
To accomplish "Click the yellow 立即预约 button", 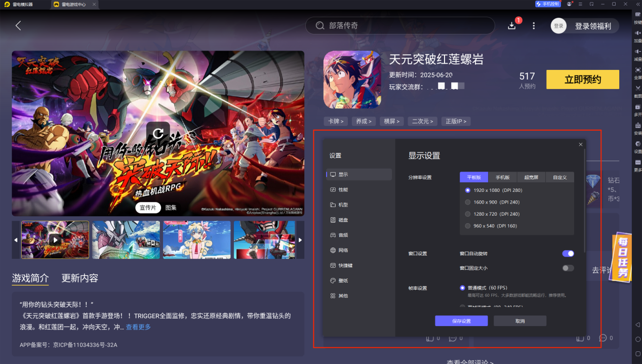I will 583,79.
